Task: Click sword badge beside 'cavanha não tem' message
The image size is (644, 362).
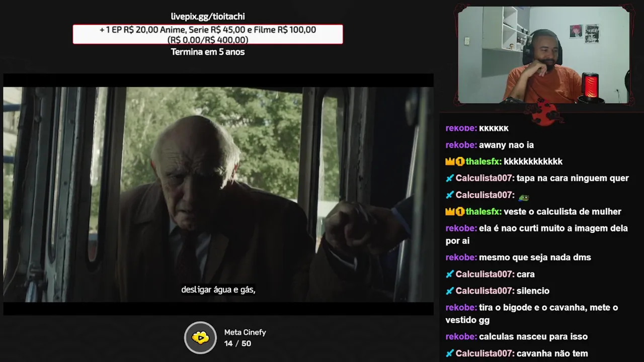Action: pos(450,353)
